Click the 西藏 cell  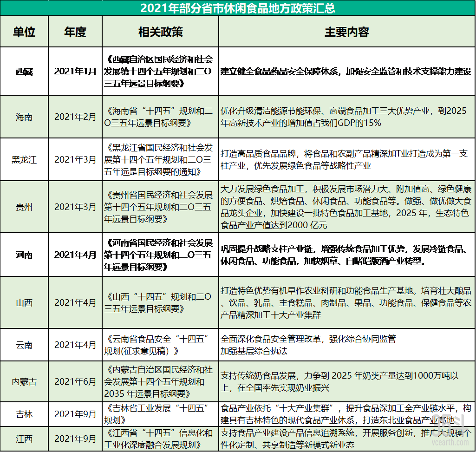pyautogui.click(x=24, y=72)
